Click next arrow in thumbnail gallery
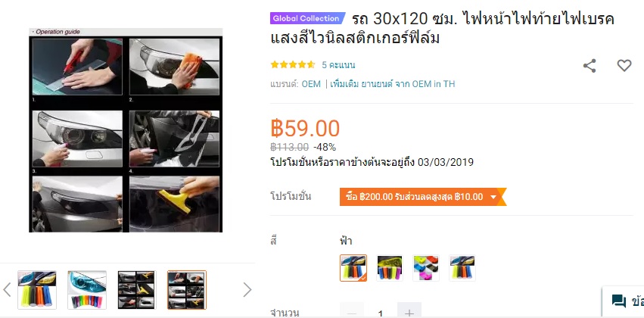The width and height of the screenshot is (644, 318). click(247, 290)
